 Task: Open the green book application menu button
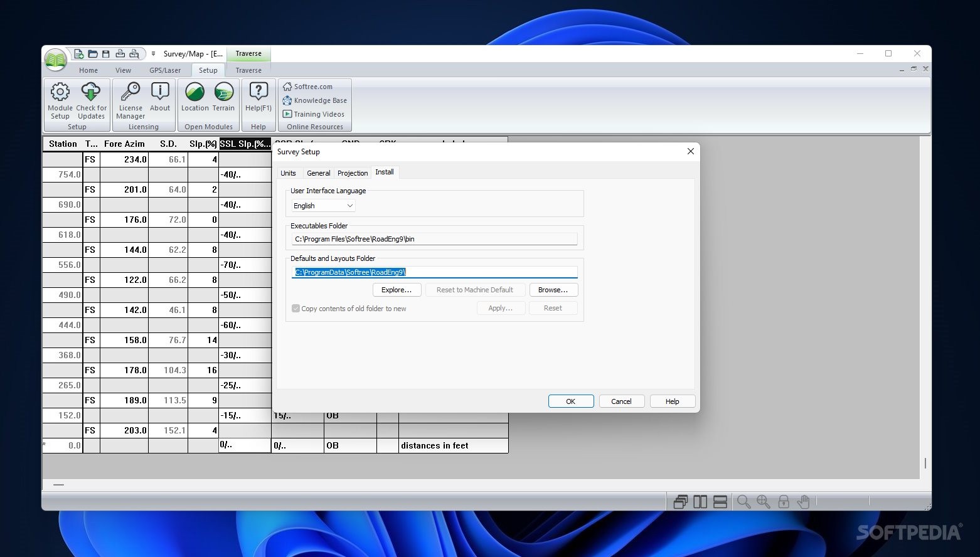pos(56,60)
